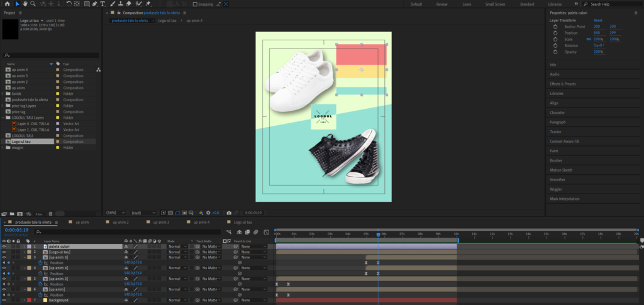
Task: Collapse the LOGOUL TAU Layers folder
Action: [x=3, y=118]
